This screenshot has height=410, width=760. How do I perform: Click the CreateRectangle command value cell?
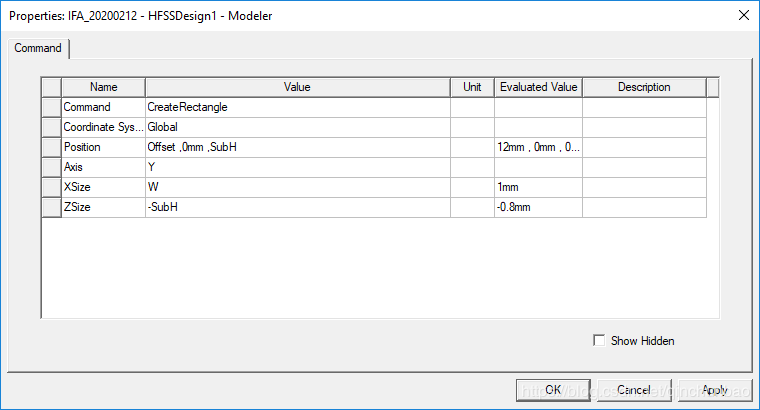[298, 108]
